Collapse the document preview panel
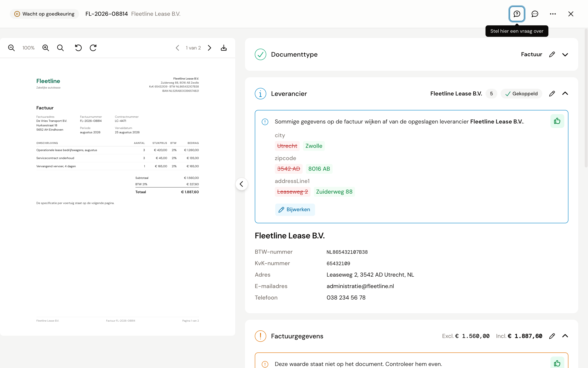The width and height of the screenshot is (588, 368). point(242,184)
